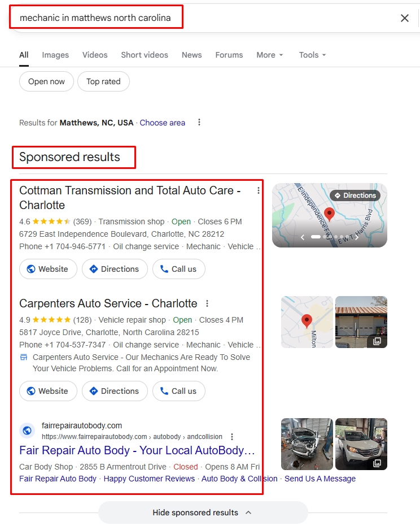Clear the search query with the X icon

pos(404,18)
